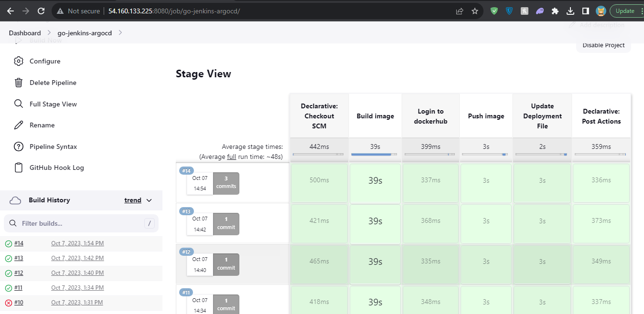
Task: Click the Disable Project button
Action: pyautogui.click(x=603, y=45)
